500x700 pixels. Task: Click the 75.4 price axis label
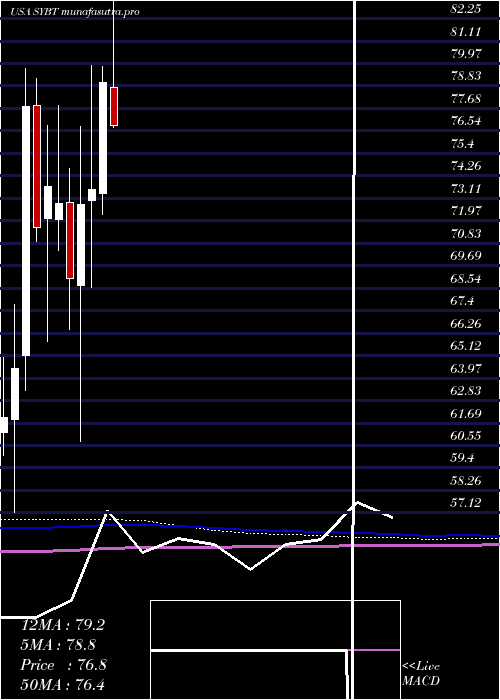(462, 144)
